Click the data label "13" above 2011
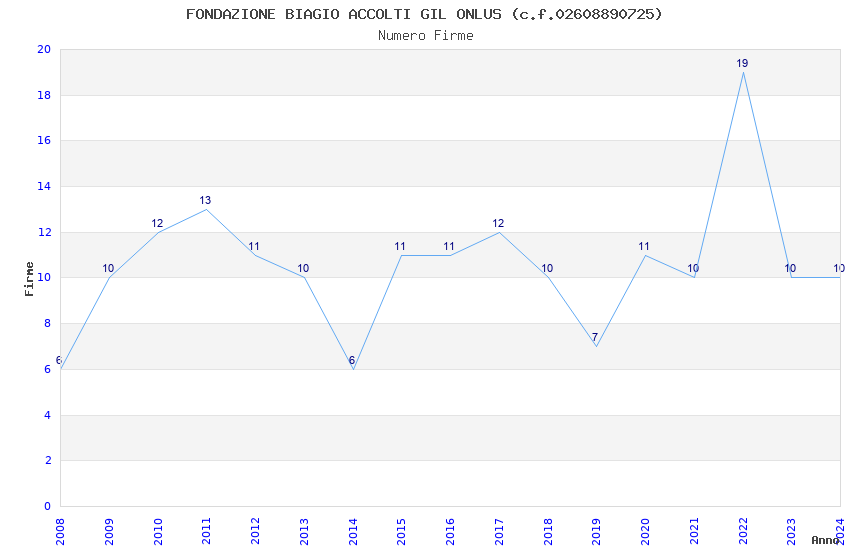Screen dimensions: 850x550 (205, 200)
